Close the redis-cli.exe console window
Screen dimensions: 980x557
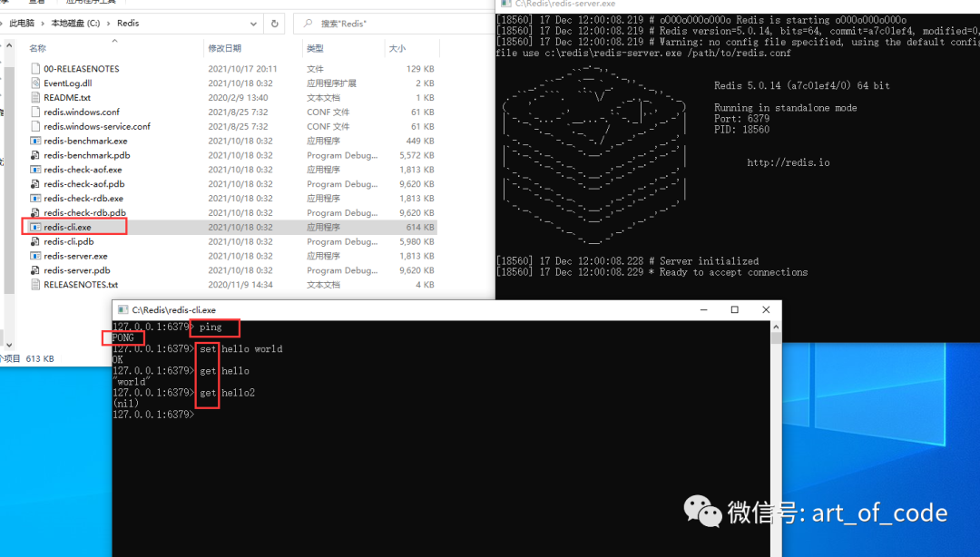[766, 310]
